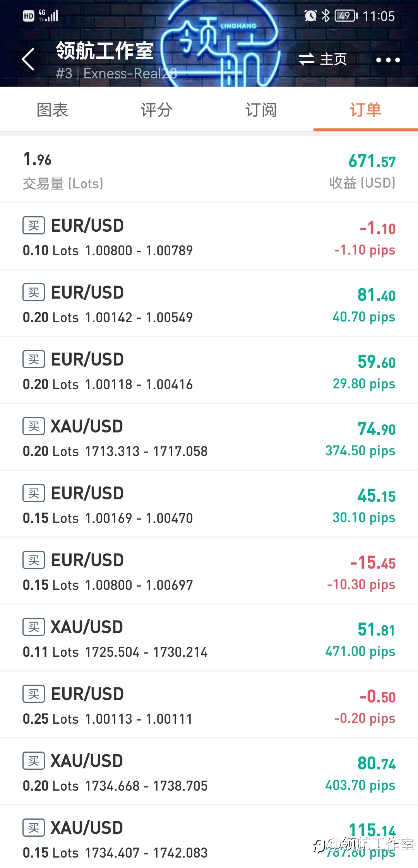Open the 订阅 tab
This screenshot has width=418, height=868.
261,110
